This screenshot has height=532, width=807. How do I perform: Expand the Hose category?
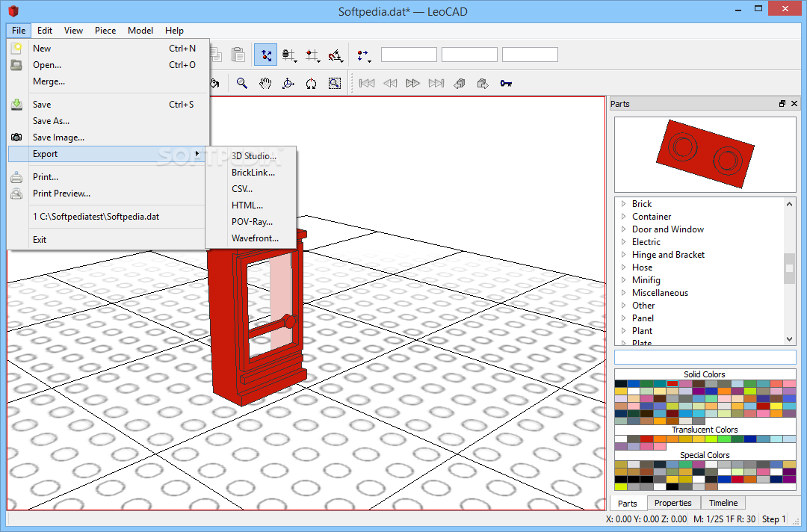[x=623, y=267]
